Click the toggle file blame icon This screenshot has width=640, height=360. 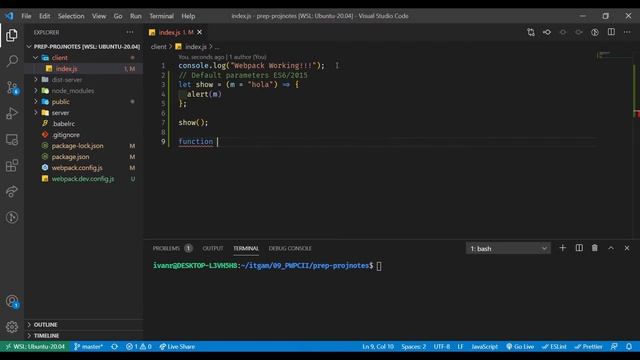pos(595,32)
